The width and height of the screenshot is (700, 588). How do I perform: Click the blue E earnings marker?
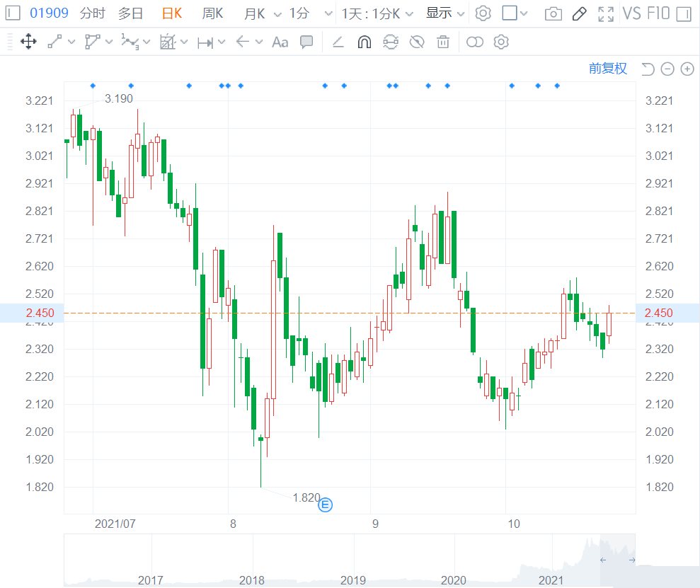pos(325,505)
